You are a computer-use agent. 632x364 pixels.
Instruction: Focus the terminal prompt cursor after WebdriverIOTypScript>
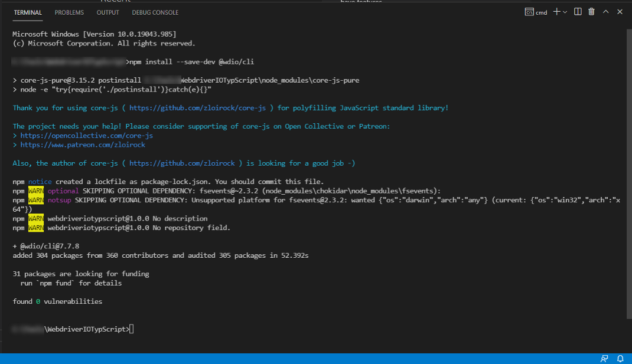132,329
